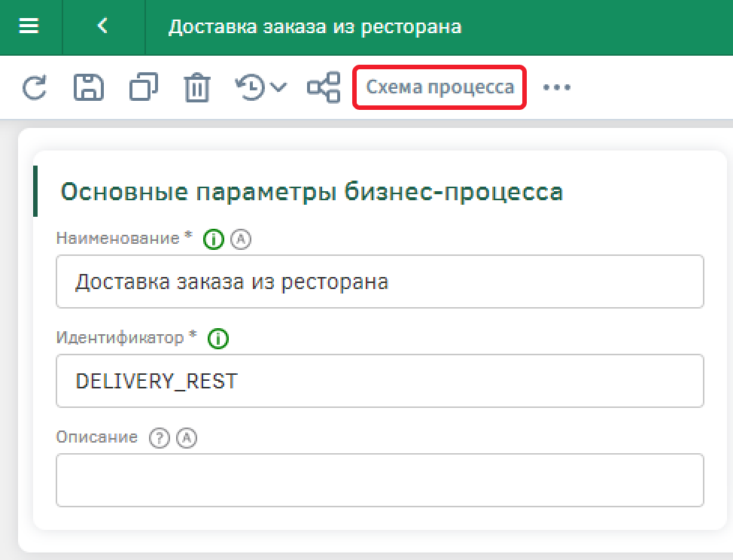Open the question mark help for Описание
The image size is (733, 560).
pos(159,438)
